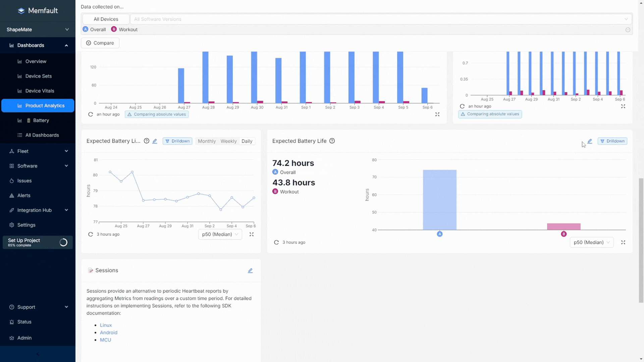Edit the Expected Battery Life bar chart card
This screenshot has width=644, height=362.
(590, 141)
